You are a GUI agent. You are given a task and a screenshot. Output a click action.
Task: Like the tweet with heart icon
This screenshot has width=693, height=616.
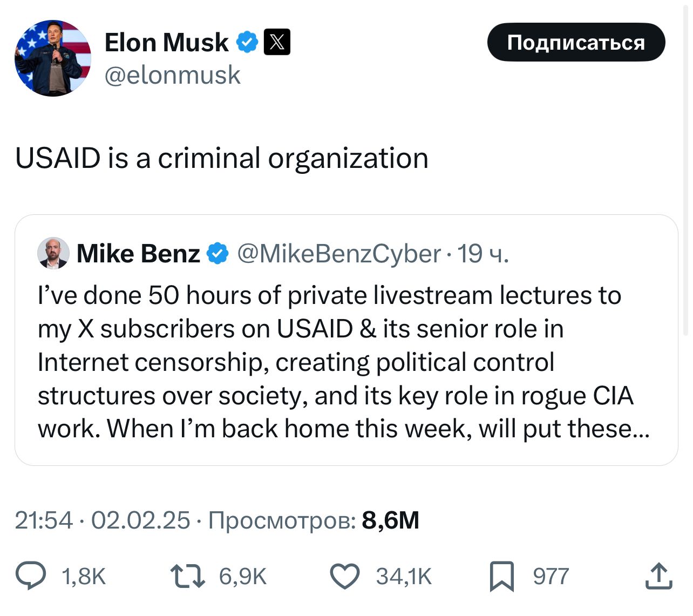tap(344, 576)
